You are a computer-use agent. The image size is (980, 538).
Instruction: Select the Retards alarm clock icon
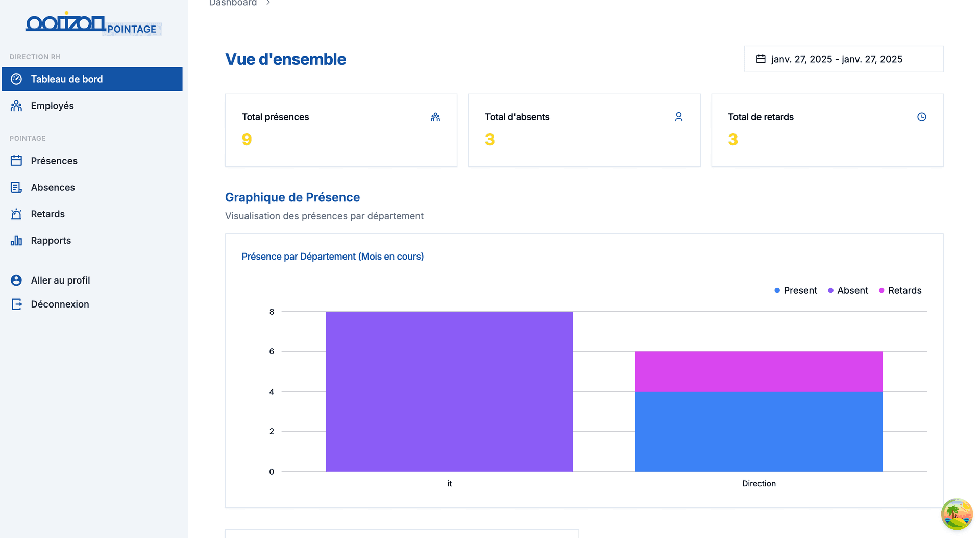point(16,214)
